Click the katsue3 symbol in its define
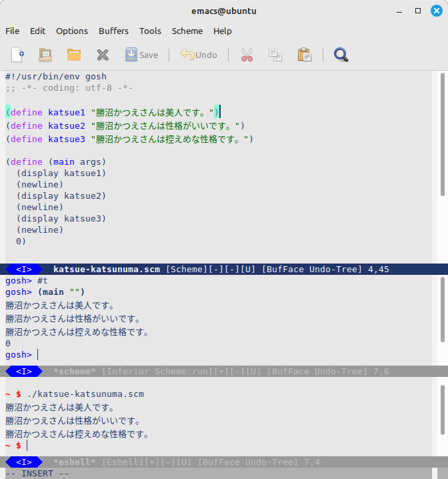This screenshot has width=448, height=479. 67,139
